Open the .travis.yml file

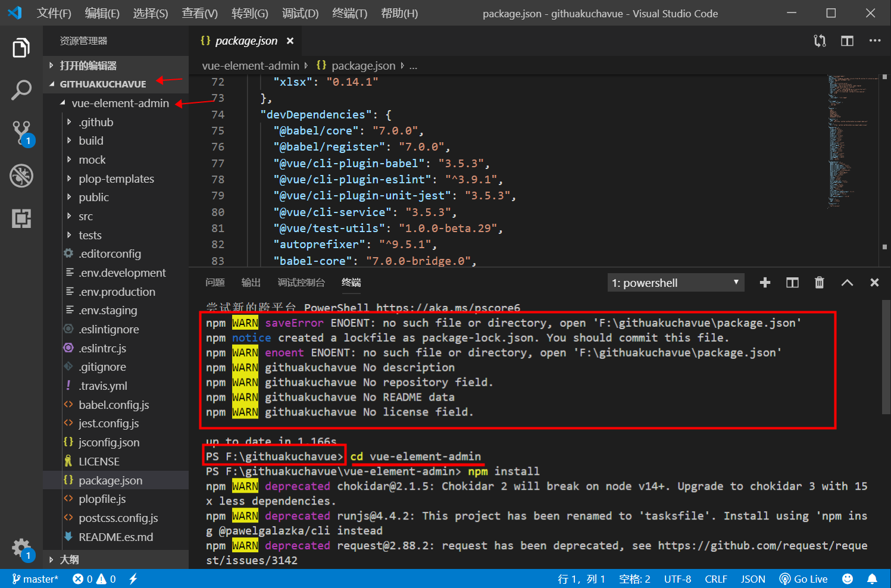[116, 386]
